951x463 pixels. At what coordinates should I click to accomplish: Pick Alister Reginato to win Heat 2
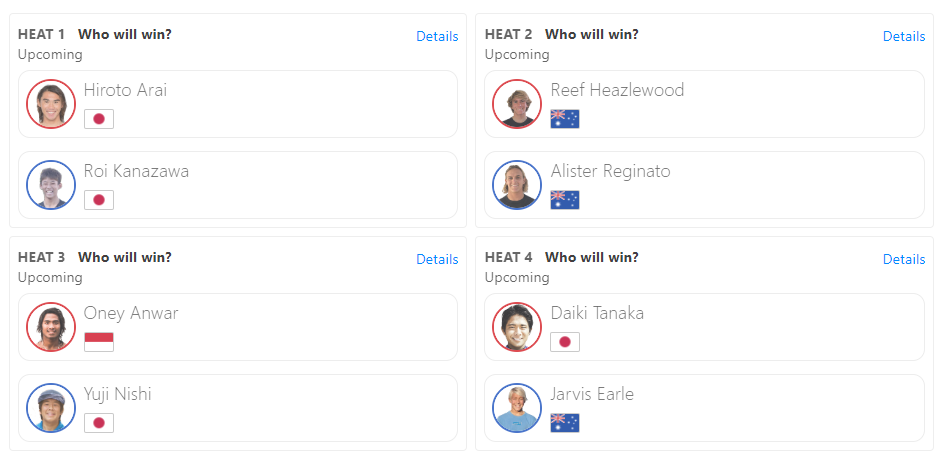click(x=704, y=185)
